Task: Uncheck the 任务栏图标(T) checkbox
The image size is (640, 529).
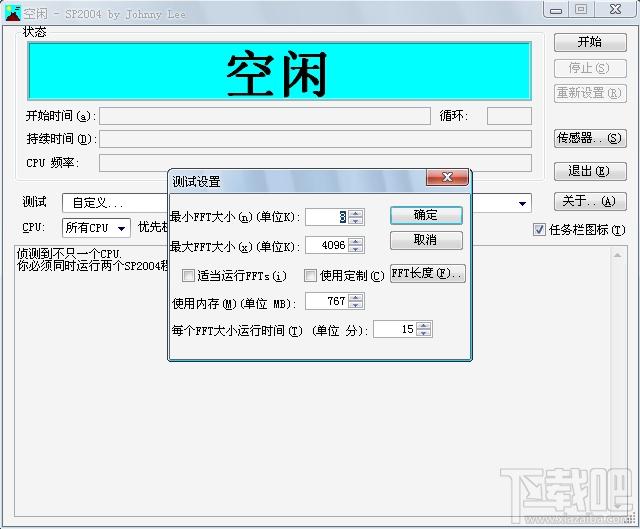Action: pyautogui.click(x=539, y=230)
